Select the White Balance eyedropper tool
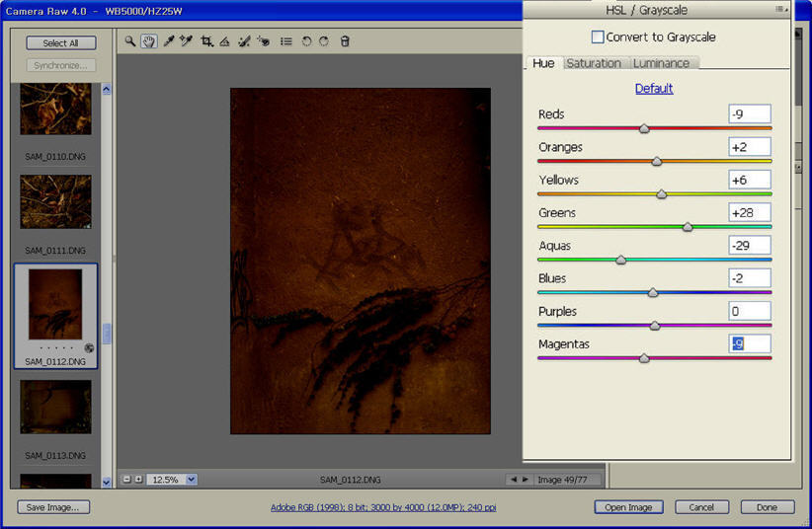 [x=168, y=40]
